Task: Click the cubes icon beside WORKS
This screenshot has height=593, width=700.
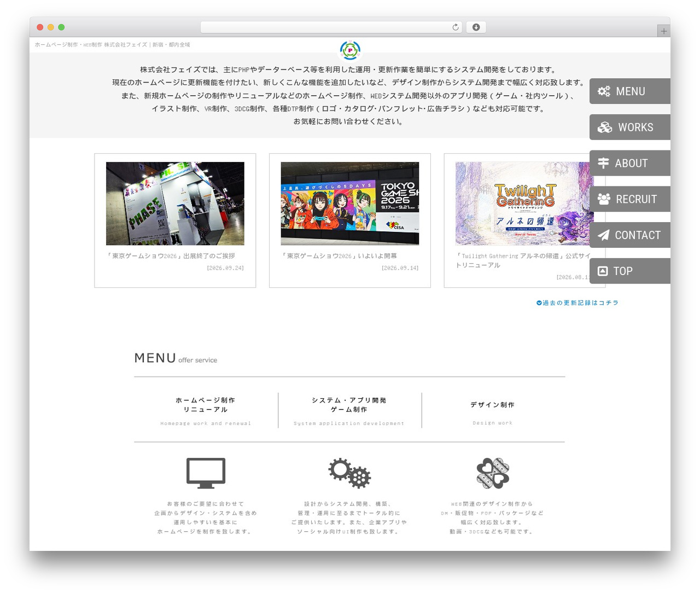Action: [605, 127]
